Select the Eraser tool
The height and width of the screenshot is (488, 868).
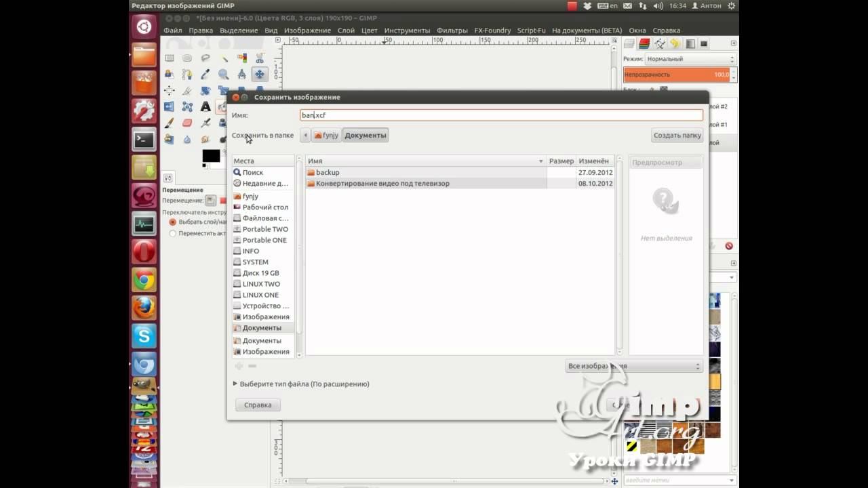187,123
